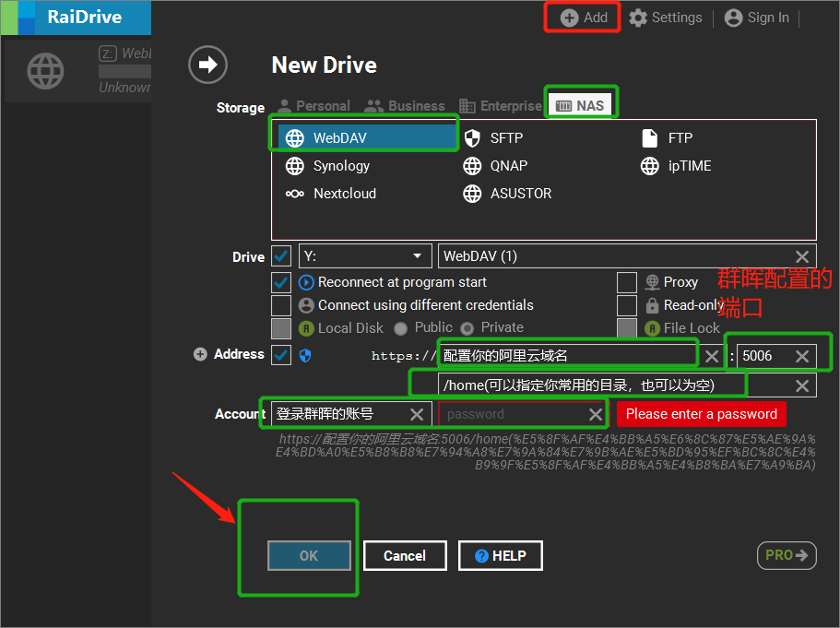This screenshot has width=840, height=628.
Task: Expand Address with the plus icon
Action: (200, 354)
